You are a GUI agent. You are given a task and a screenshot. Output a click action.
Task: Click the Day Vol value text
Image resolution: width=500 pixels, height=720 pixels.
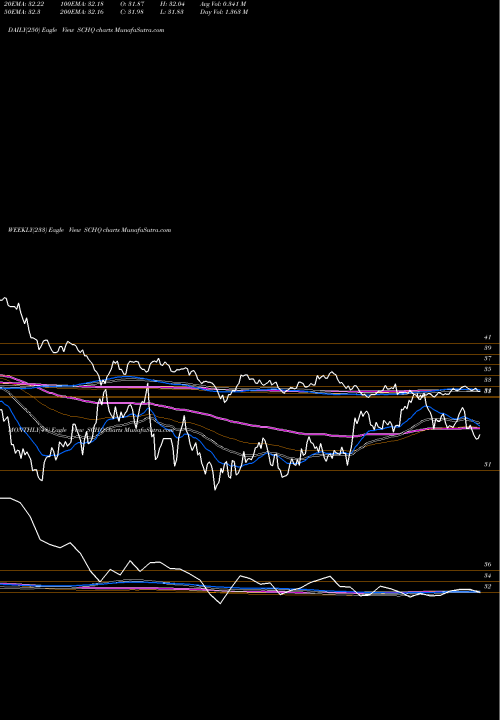pyautogui.click(x=224, y=12)
